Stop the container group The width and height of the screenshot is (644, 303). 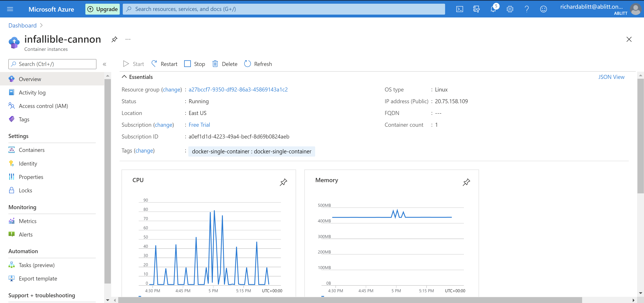coord(195,64)
